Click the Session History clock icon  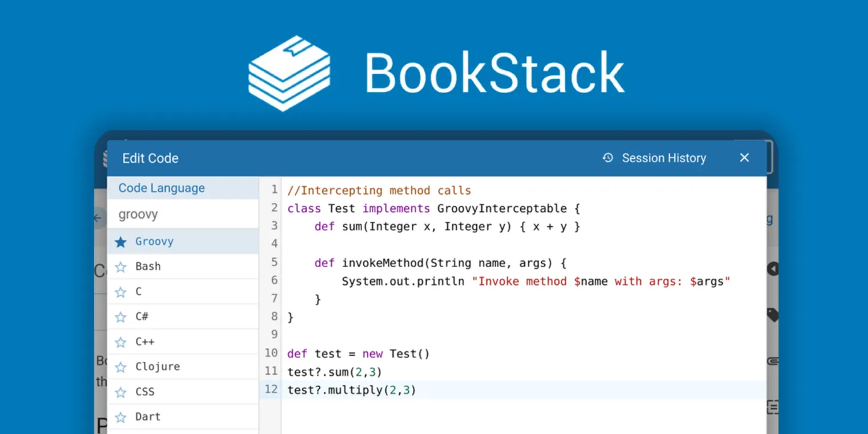606,158
